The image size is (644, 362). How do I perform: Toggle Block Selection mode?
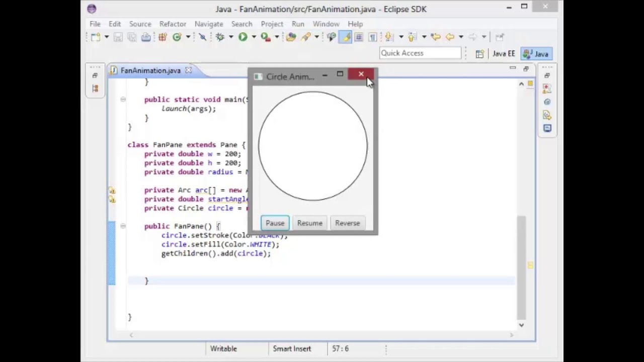point(359,37)
